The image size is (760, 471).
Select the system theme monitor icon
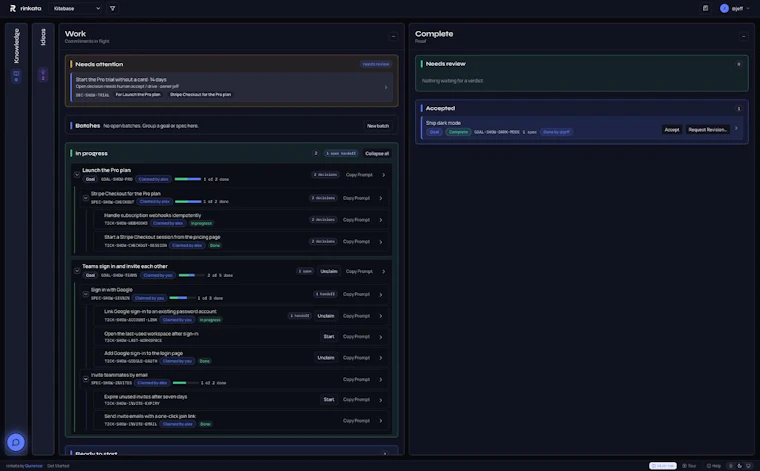pos(748,466)
